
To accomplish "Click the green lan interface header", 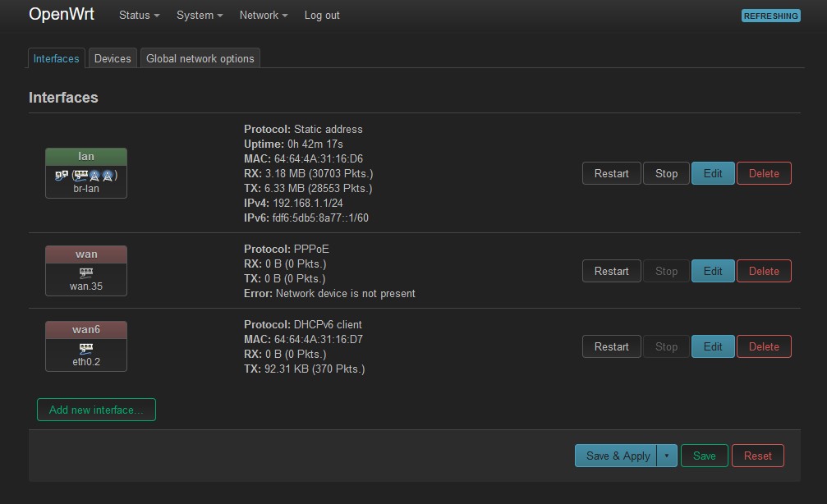I will coord(86,157).
